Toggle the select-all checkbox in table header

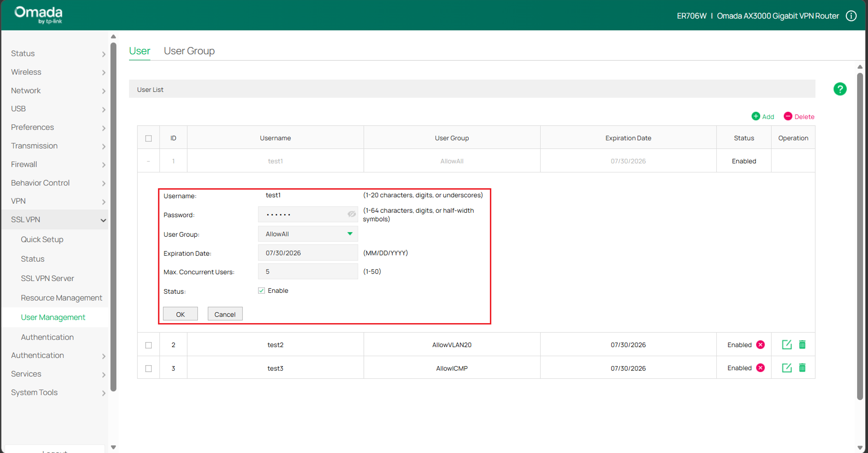(x=149, y=138)
